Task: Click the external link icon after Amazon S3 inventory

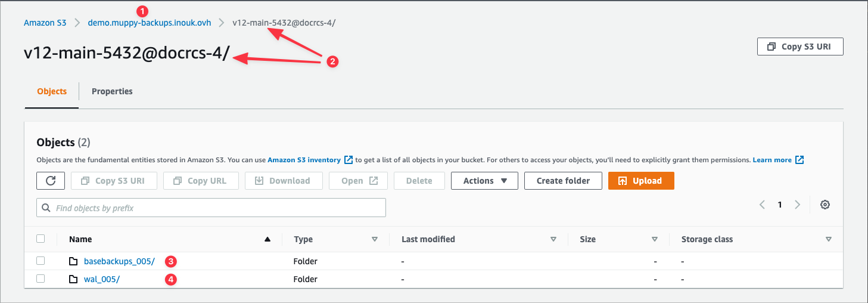Action: 349,160
